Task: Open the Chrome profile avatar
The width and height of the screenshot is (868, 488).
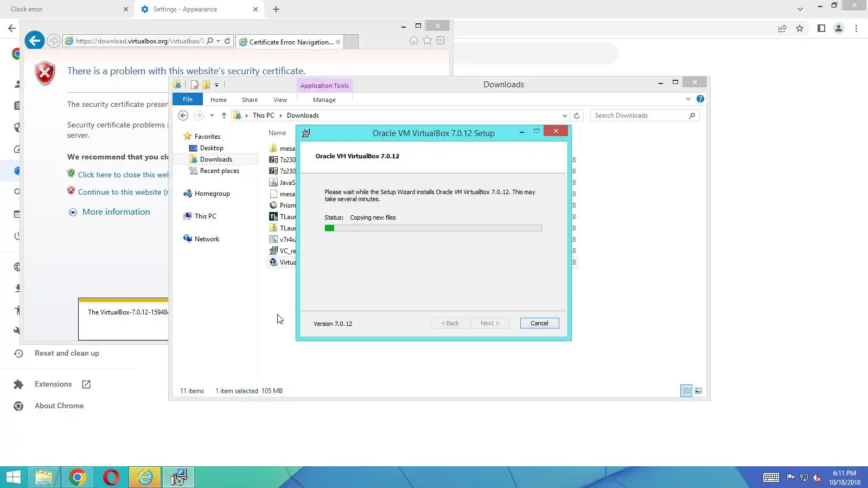Action: [839, 29]
